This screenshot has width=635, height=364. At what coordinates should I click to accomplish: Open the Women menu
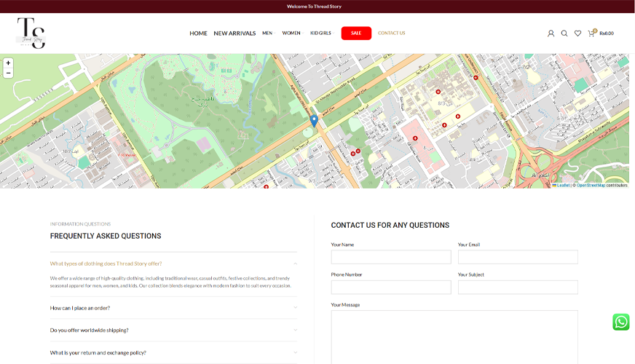[291, 33]
